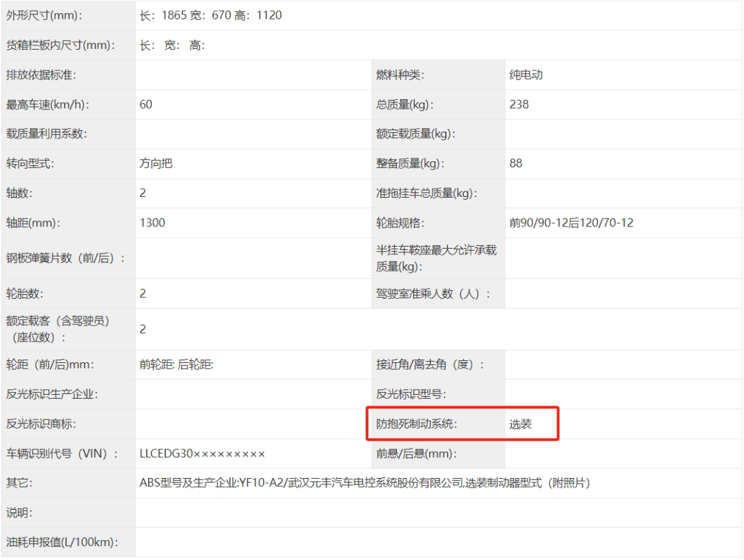The width and height of the screenshot is (744, 560).
Task: Click the 燃料种类 label cell
Action: [400, 74]
